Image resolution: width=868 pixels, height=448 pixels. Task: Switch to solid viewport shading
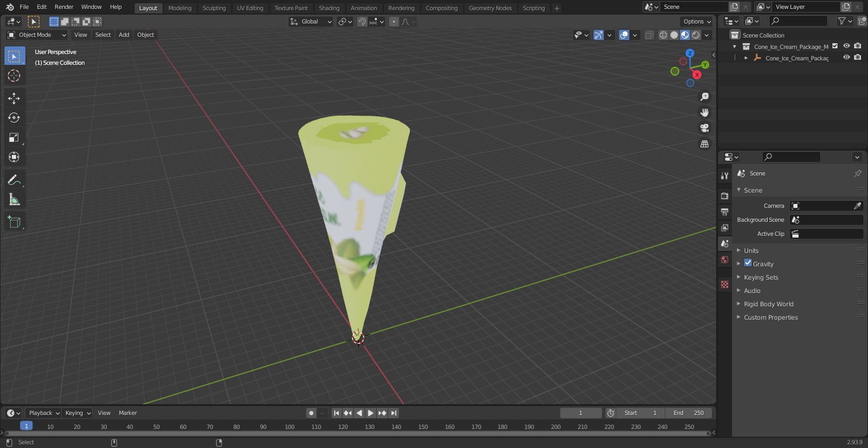point(674,35)
